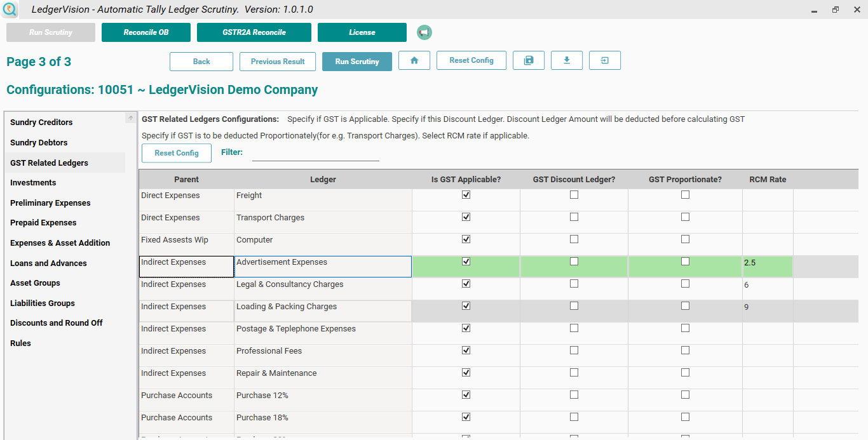Enable GST Discount Ledger for Transport Charges

[574, 217]
